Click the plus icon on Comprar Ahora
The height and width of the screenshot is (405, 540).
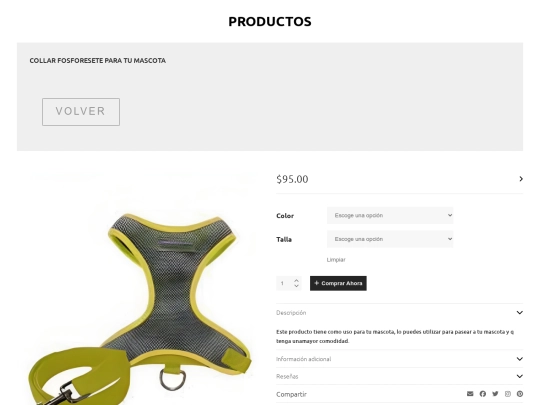316,283
